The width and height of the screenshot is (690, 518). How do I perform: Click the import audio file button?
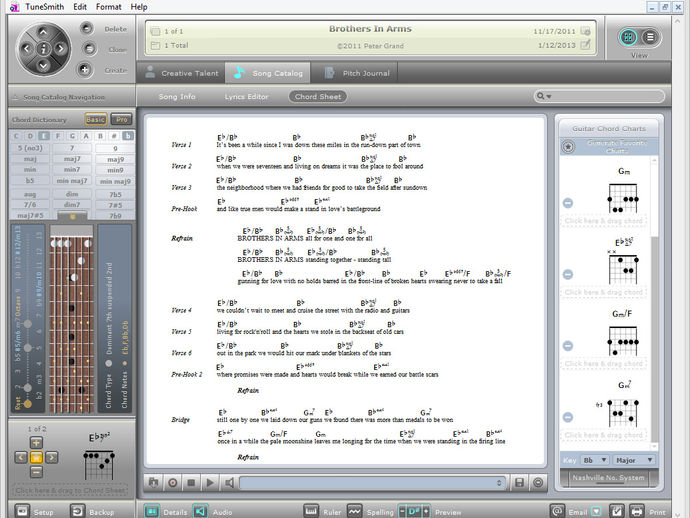[x=153, y=483]
